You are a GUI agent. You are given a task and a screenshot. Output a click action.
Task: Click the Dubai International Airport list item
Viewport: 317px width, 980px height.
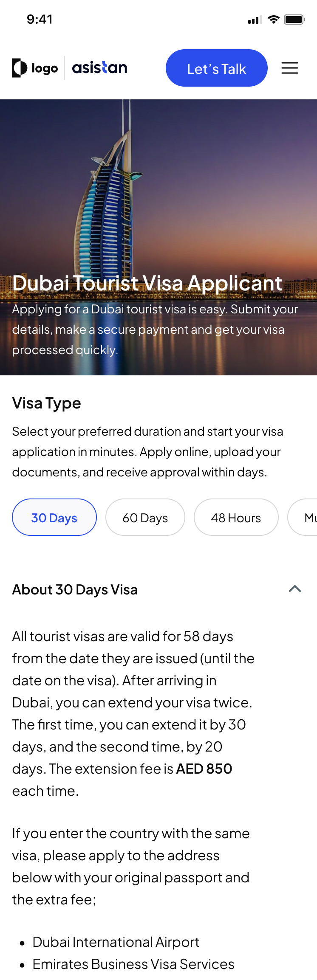point(116,942)
